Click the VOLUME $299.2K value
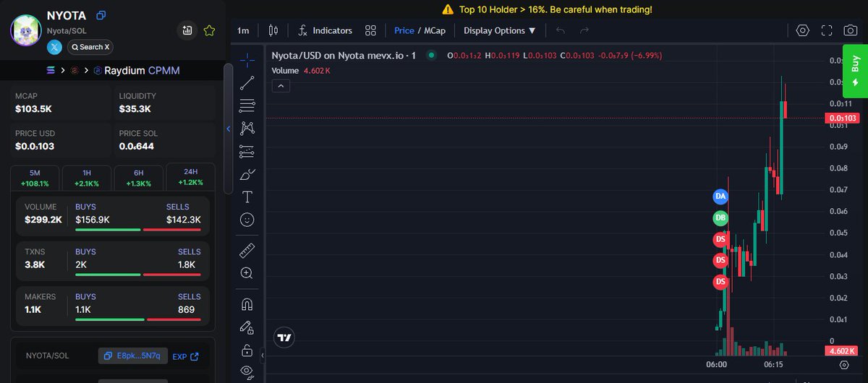Image resolution: width=868 pixels, height=383 pixels. click(x=44, y=219)
